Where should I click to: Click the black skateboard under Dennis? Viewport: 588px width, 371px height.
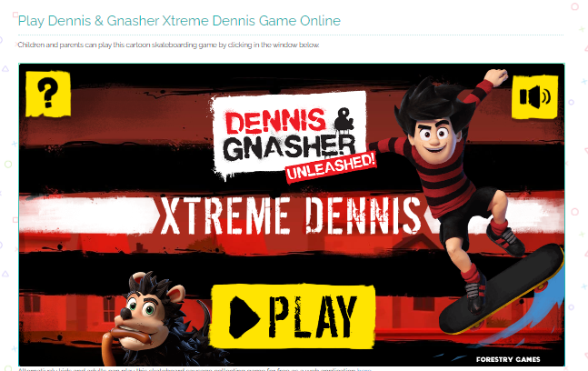(x=501, y=289)
